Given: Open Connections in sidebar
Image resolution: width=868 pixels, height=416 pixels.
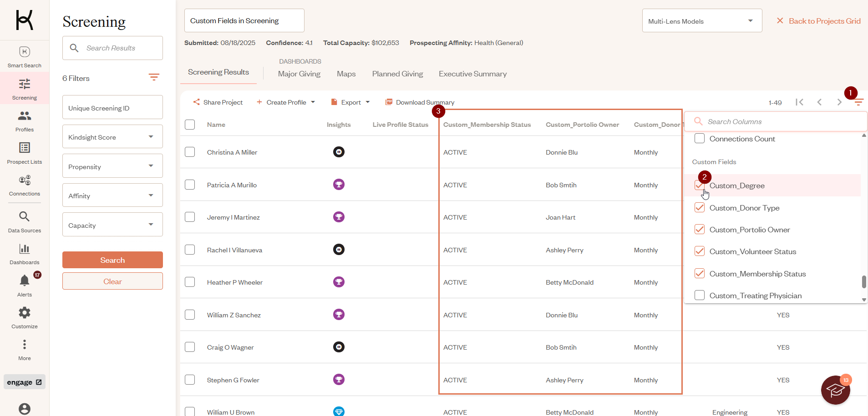Looking at the screenshot, I should [x=25, y=185].
